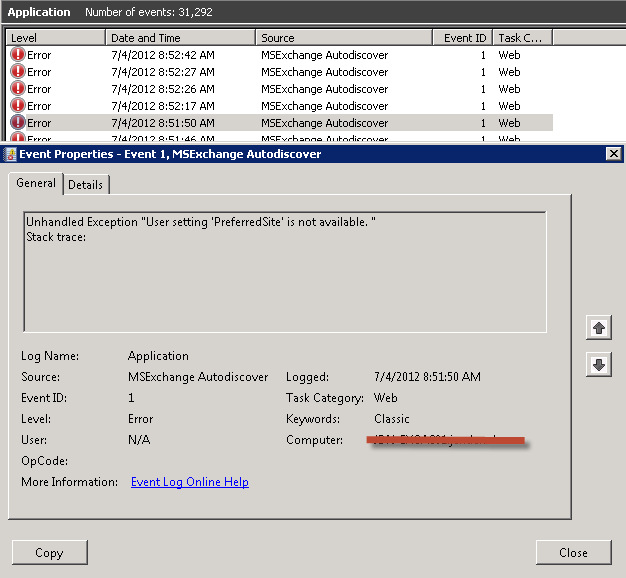This screenshot has height=578, width=626.
Task: Click error icon for selected 8:51:50 AM event
Action: tap(18, 123)
